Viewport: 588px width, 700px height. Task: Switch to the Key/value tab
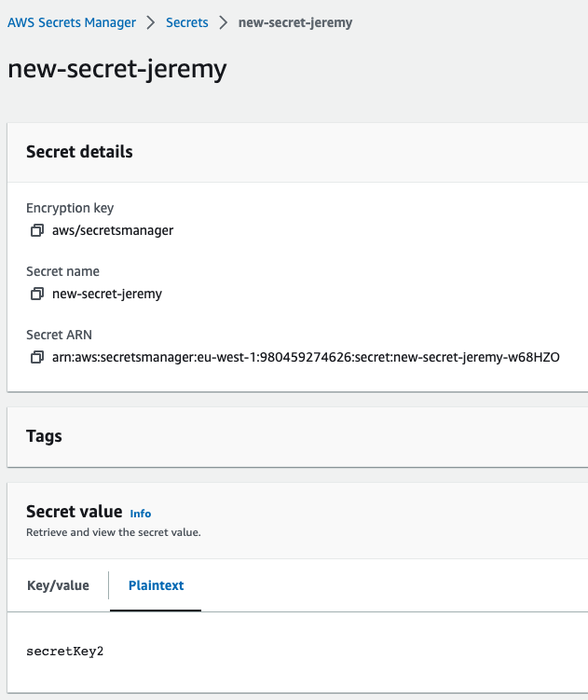tap(58, 585)
